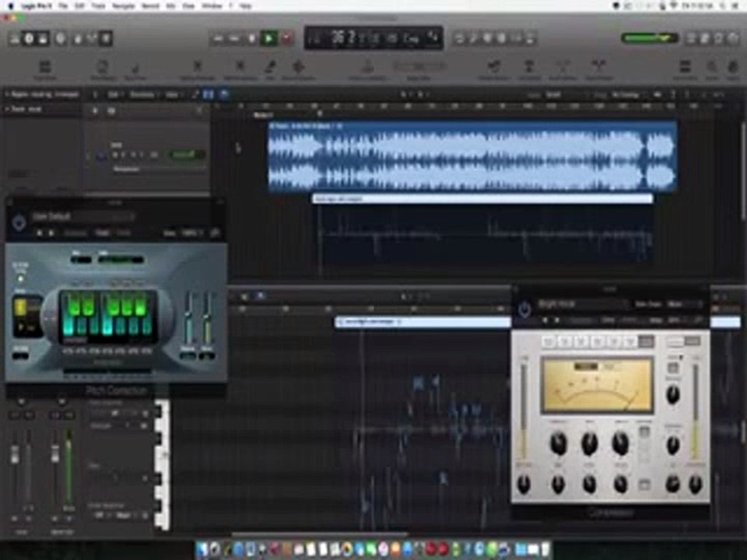The width and height of the screenshot is (747, 560).
Task: Toggle Pitch Correction plug-in power button
Action: coord(19,222)
